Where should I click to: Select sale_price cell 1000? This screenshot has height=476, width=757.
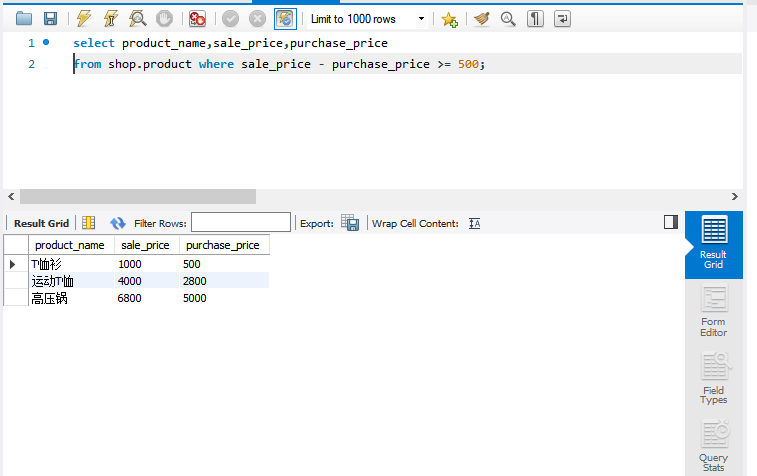(x=147, y=264)
